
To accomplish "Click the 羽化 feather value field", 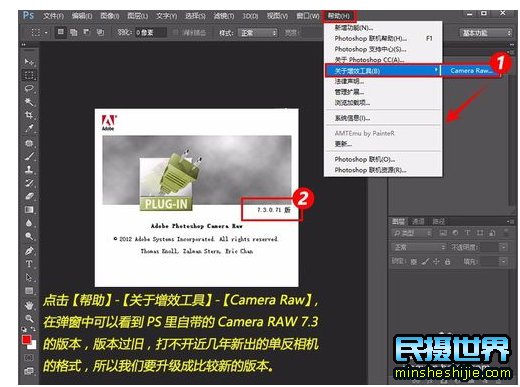I will click(150, 33).
